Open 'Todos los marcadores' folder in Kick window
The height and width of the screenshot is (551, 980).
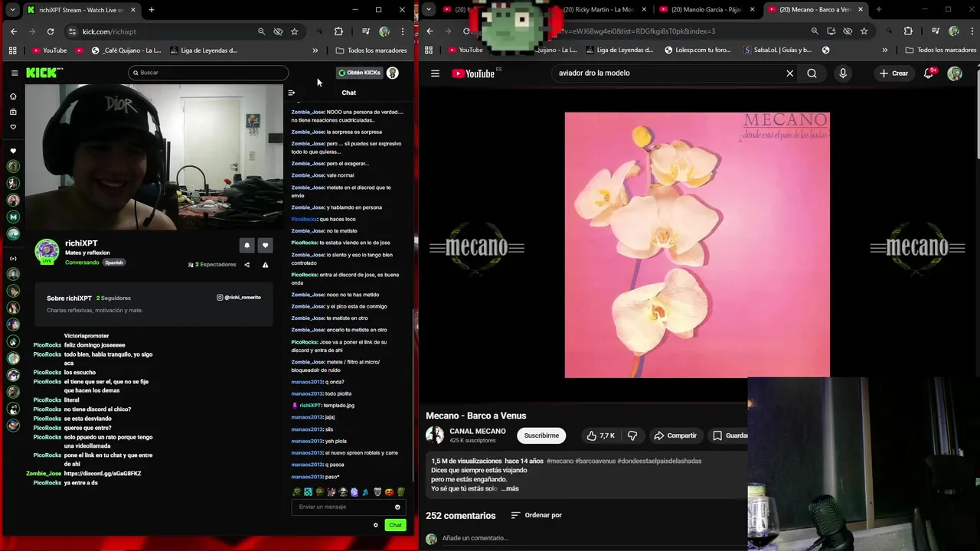(x=371, y=51)
